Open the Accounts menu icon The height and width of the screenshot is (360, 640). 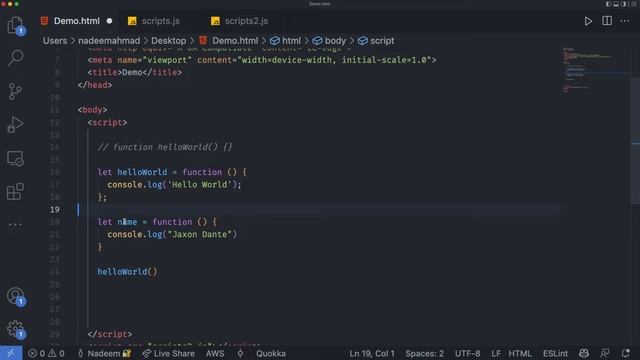pyautogui.click(x=15, y=296)
